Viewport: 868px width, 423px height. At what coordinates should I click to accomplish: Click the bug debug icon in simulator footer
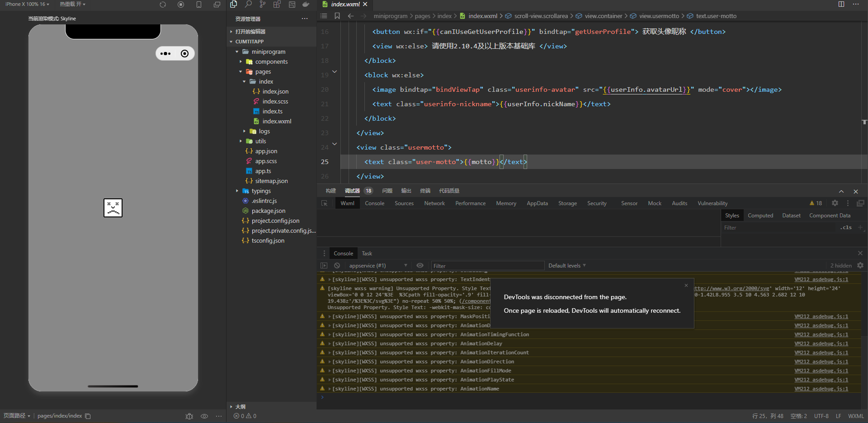click(x=189, y=416)
